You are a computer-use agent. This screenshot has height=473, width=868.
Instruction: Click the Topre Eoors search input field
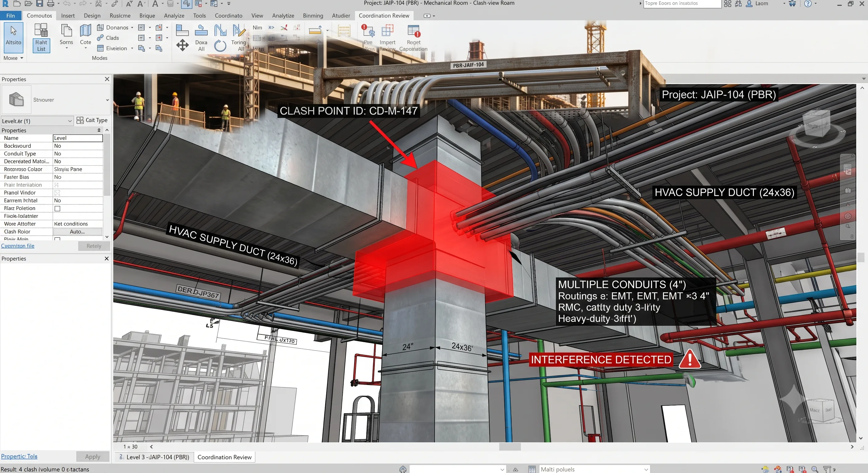pyautogui.click(x=682, y=3)
